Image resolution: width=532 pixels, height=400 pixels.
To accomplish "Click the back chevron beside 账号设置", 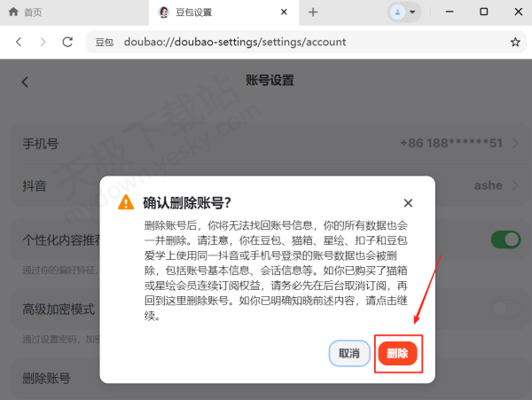I will (25, 82).
